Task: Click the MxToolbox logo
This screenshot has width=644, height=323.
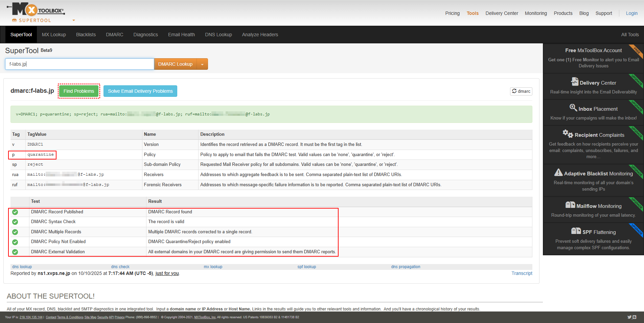Action: (36, 10)
